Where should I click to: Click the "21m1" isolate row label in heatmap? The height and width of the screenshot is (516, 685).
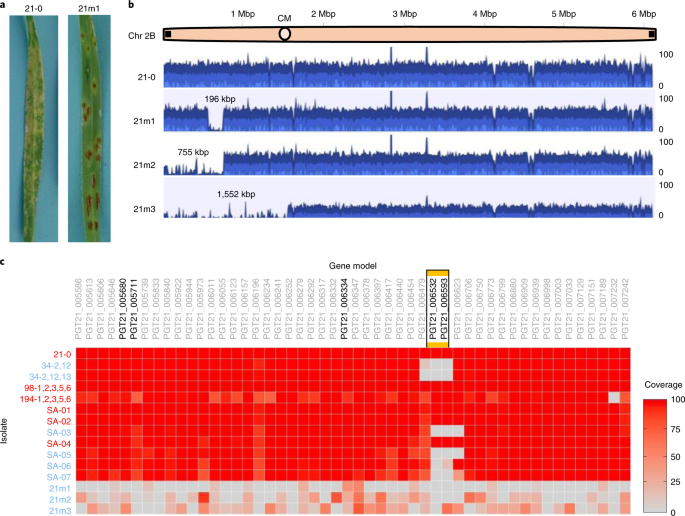(60, 488)
